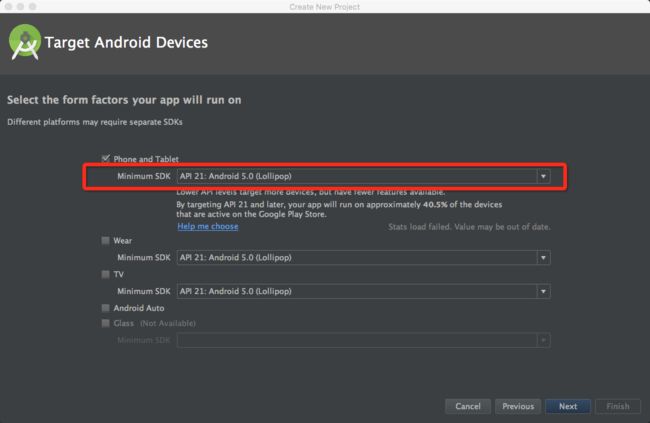Open the Wear Minimum SDK dropdown arrow
The image size is (650, 423).
coord(543,258)
